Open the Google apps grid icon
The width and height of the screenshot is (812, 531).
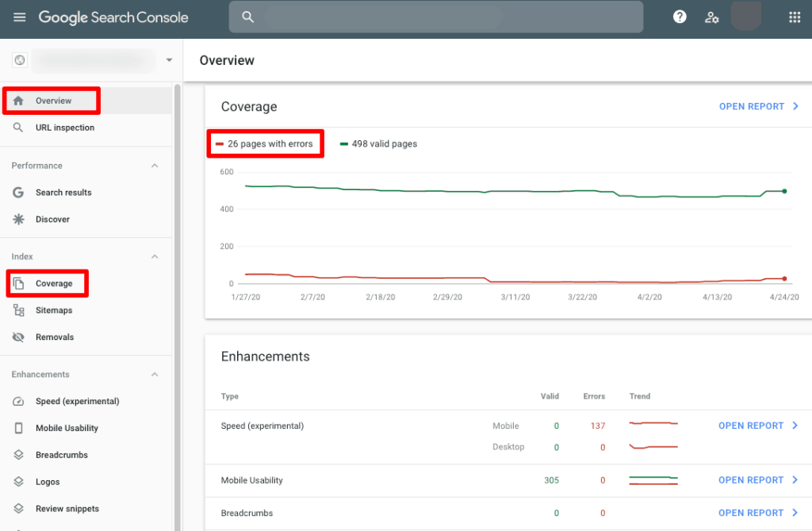point(795,17)
